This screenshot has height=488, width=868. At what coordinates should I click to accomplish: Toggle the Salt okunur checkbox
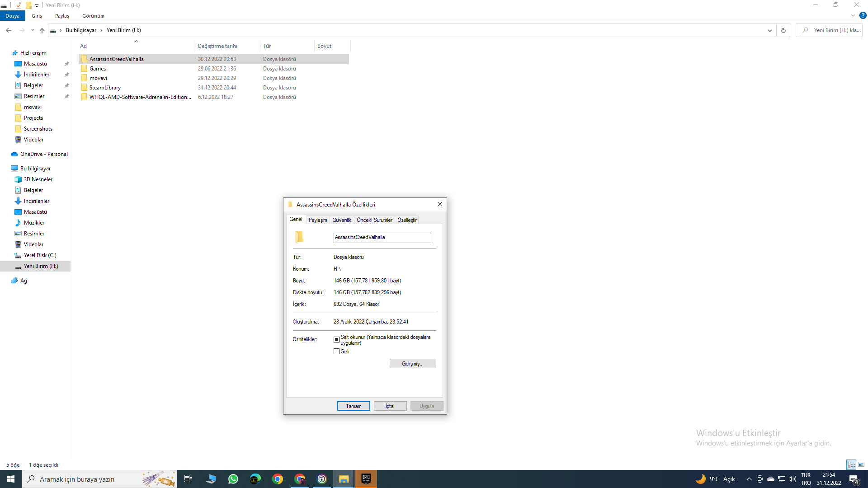coord(336,339)
